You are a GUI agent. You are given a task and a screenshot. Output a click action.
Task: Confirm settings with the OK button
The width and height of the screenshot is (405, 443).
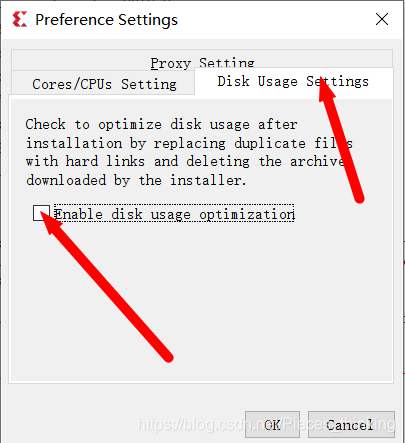(272, 424)
